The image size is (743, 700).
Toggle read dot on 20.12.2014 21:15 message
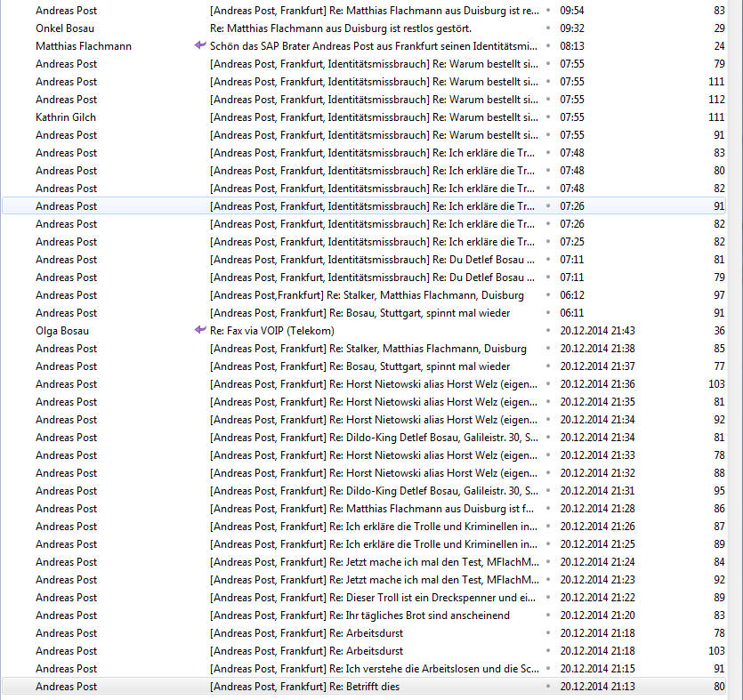(548, 669)
